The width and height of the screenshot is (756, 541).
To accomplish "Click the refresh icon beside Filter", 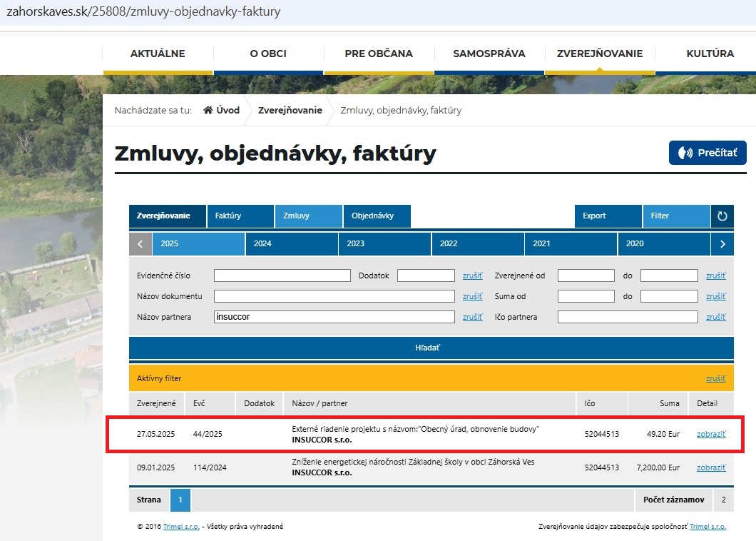I will [722, 216].
